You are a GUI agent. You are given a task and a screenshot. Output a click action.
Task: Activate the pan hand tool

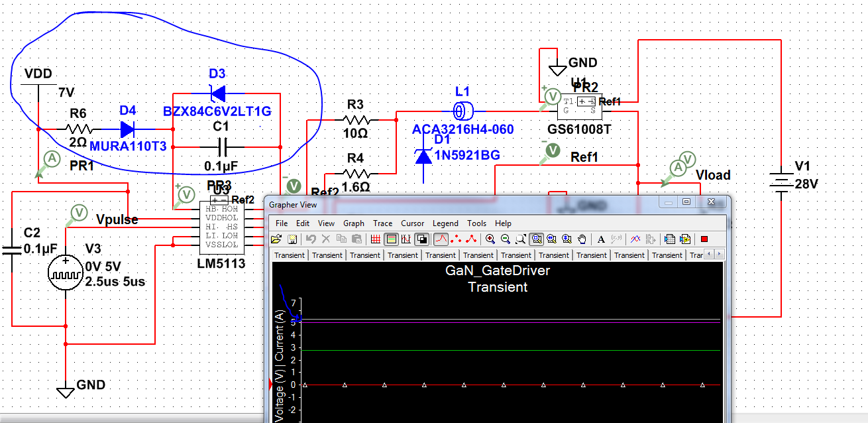pyautogui.click(x=582, y=239)
